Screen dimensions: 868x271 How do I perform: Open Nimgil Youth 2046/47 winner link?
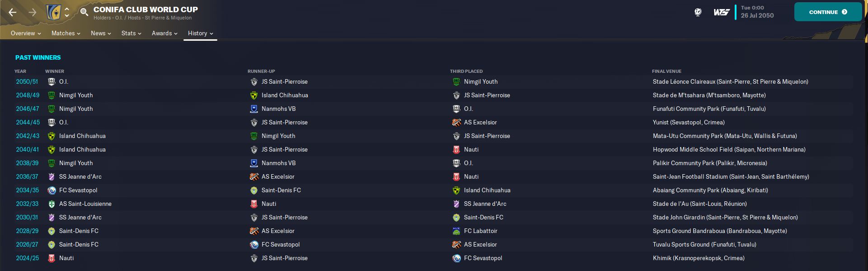click(76, 109)
